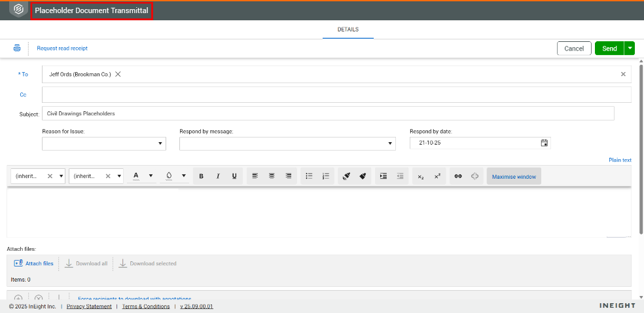Image resolution: width=644 pixels, height=313 pixels.
Task: Expand the Send button dropdown arrow
Action: click(630, 48)
